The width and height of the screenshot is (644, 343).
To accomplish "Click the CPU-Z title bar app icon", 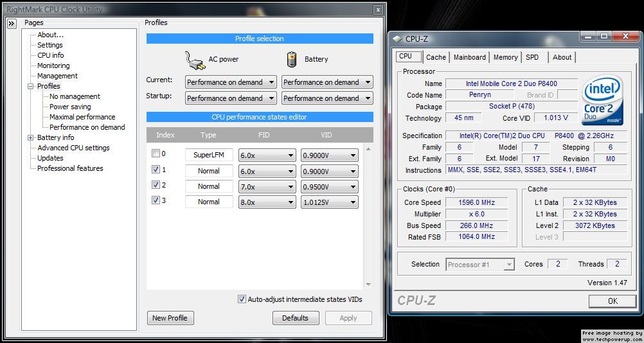I will point(397,39).
